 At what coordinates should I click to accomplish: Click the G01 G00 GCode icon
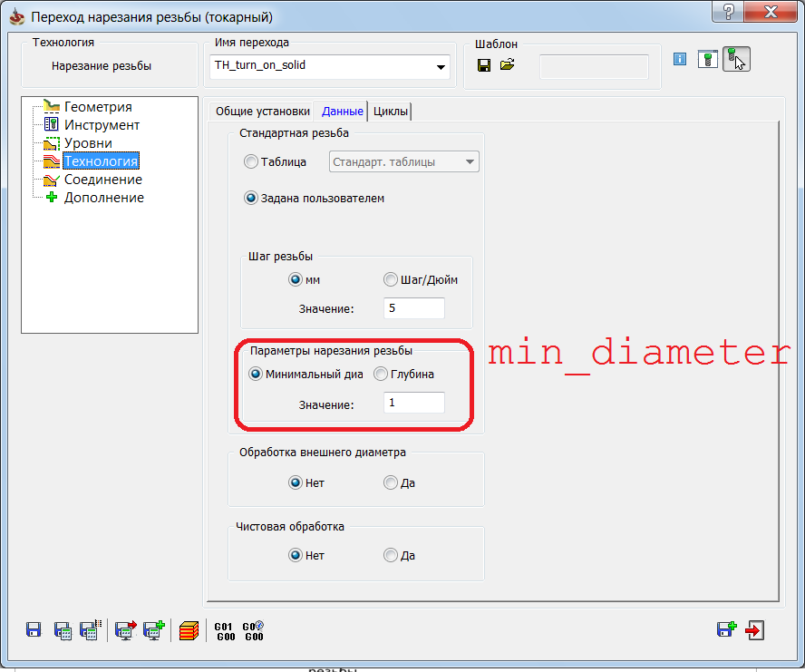coord(224,631)
